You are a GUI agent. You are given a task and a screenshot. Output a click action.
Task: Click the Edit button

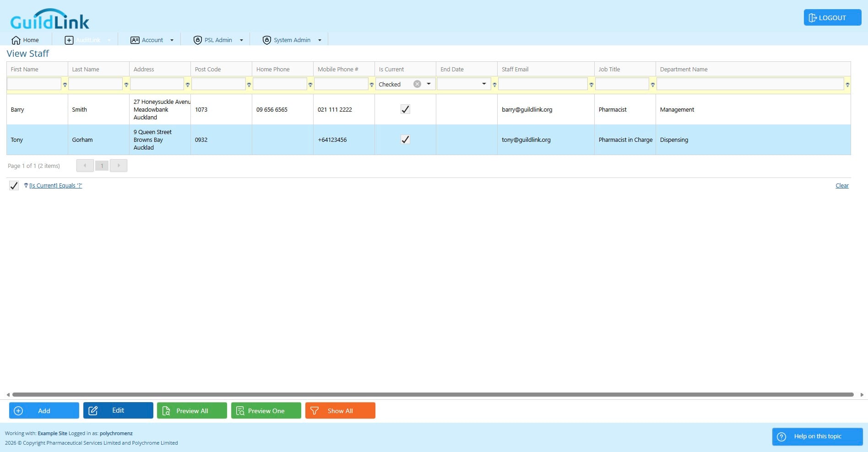point(118,410)
